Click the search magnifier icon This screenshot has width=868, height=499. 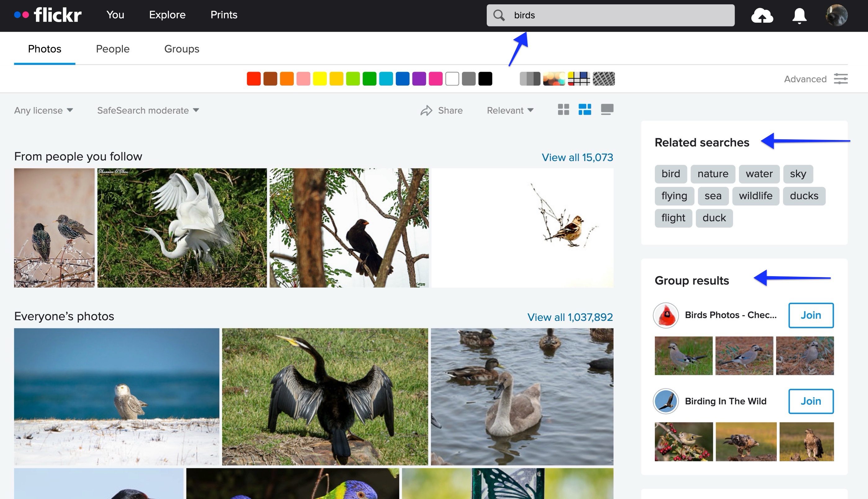click(499, 15)
